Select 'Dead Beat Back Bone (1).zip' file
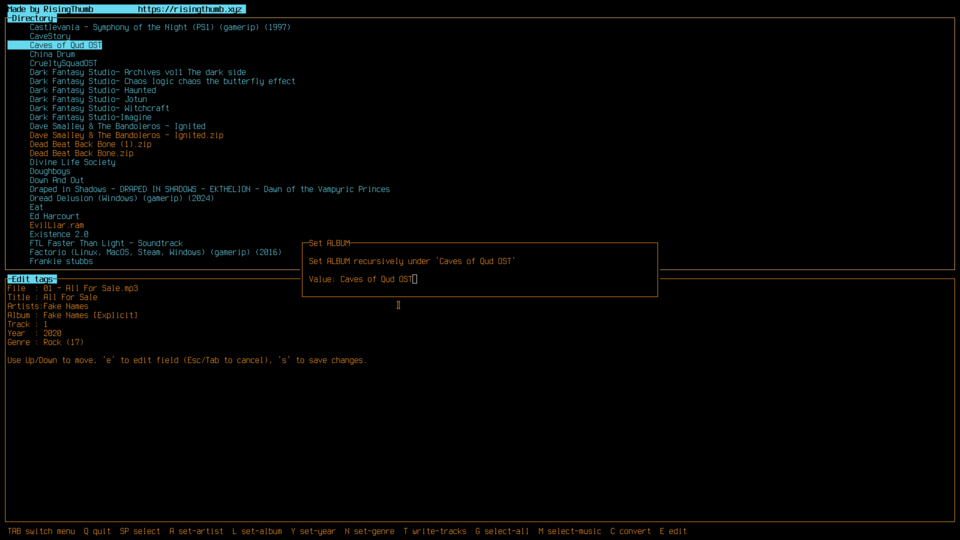This screenshot has height=540, width=960. click(x=90, y=144)
